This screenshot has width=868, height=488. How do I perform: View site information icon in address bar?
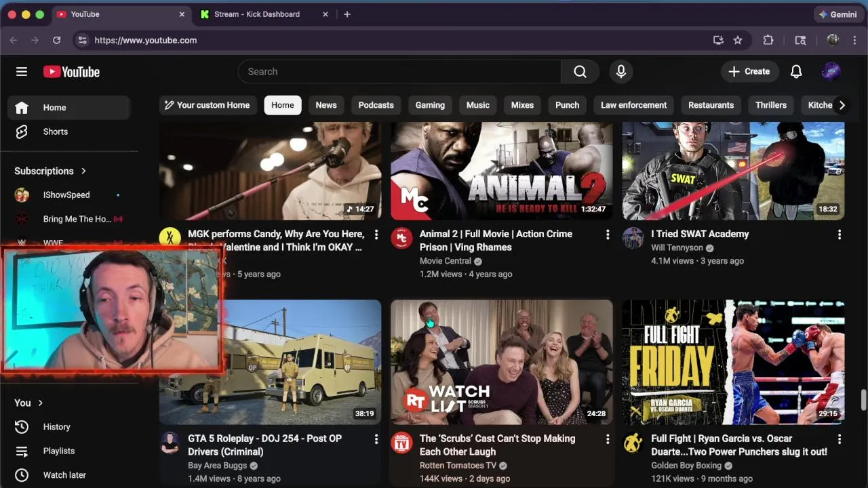point(82,40)
